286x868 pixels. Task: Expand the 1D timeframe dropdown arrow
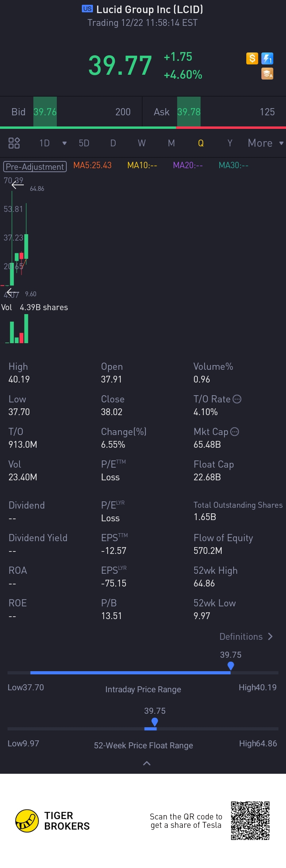click(x=64, y=143)
